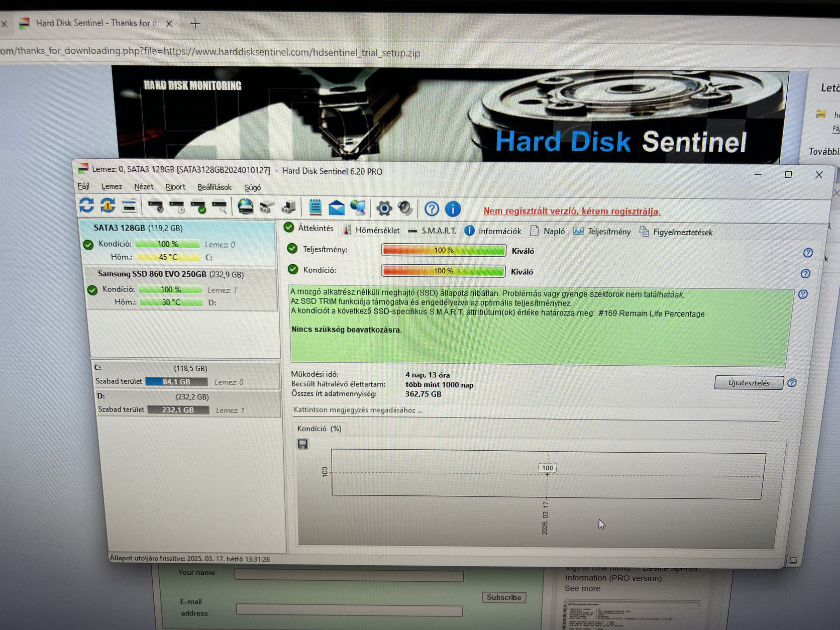Click the D: free space 232,1 GB bar

[x=178, y=409]
